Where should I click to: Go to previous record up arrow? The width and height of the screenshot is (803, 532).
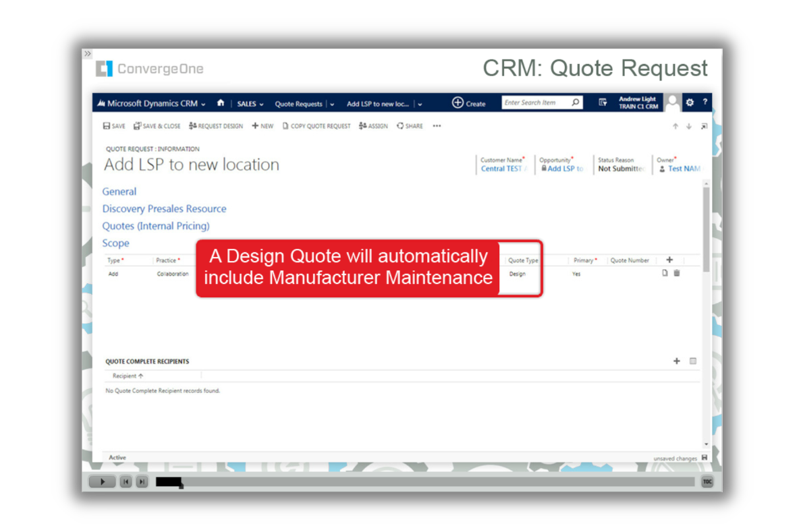click(x=675, y=126)
